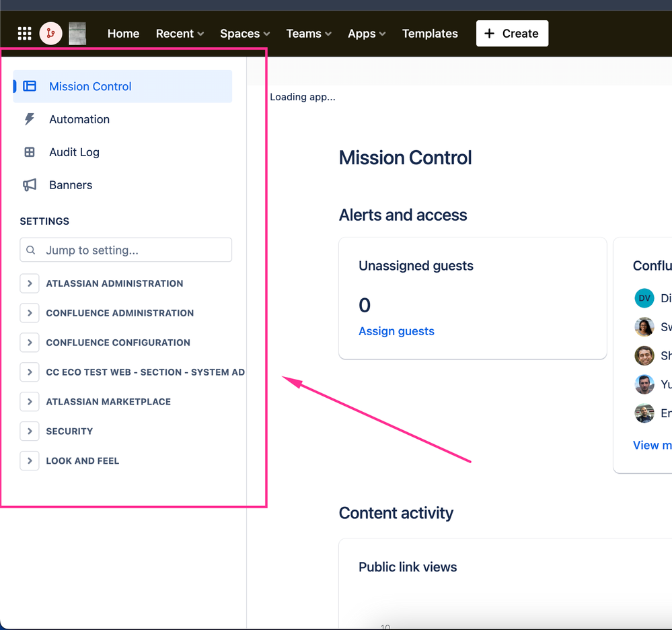
Task: Click the Public link views card title
Action: pos(408,567)
